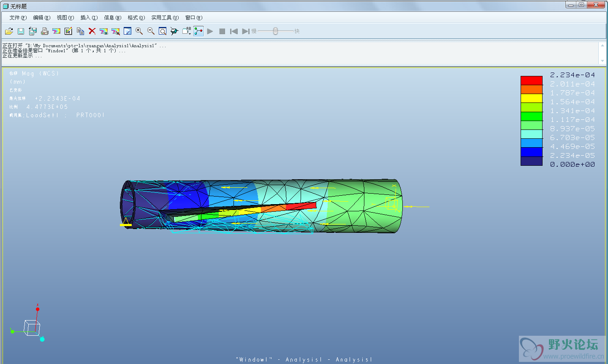The width and height of the screenshot is (608, 364).
Task: Toggle the highlighted node query icon
Action: pyautogui.click(x=198, y=31)
